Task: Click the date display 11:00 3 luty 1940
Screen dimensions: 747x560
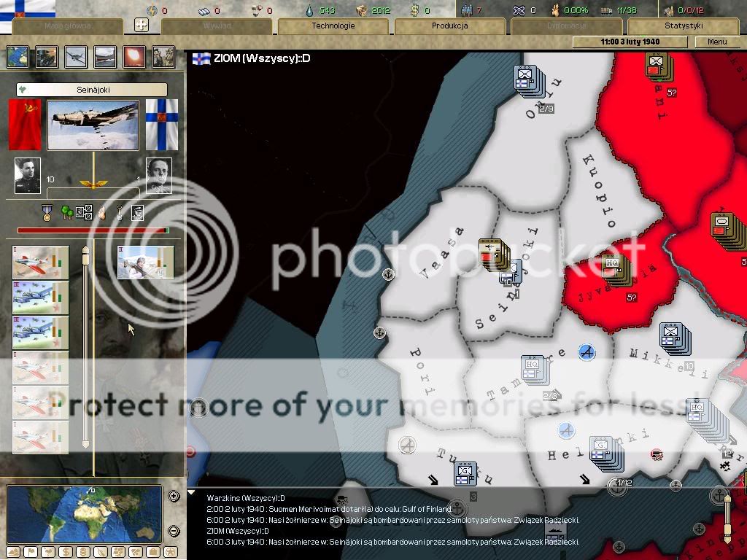Action: pos(630,42)
